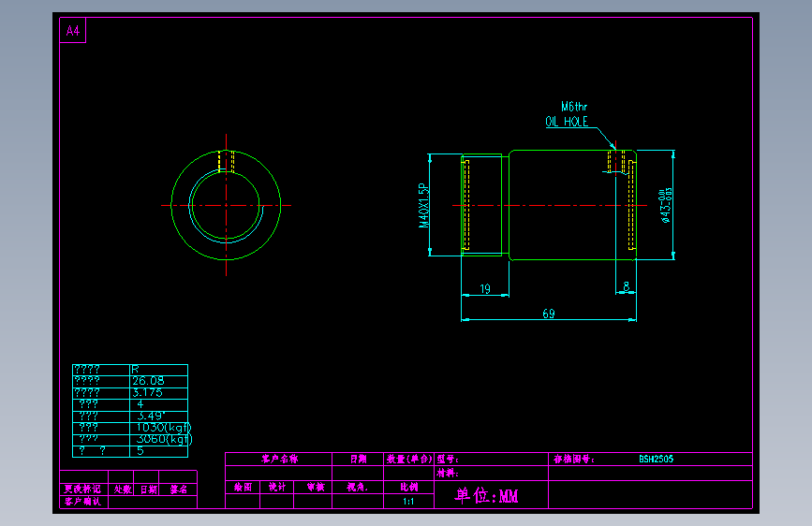The width and height of the screenshot is (812, 526).
Task: Select the 更改标记 revision header
Action: point(82,489)
